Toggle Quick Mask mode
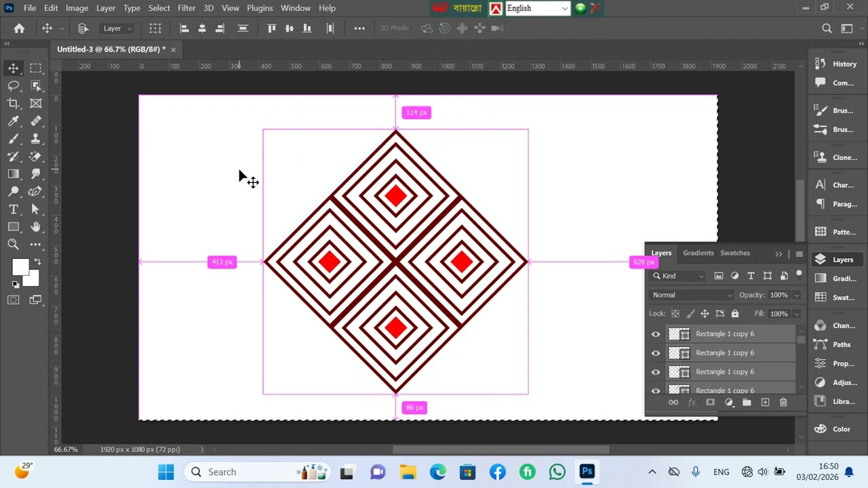This screenshot has width=868, height=488. pos(14,300)
